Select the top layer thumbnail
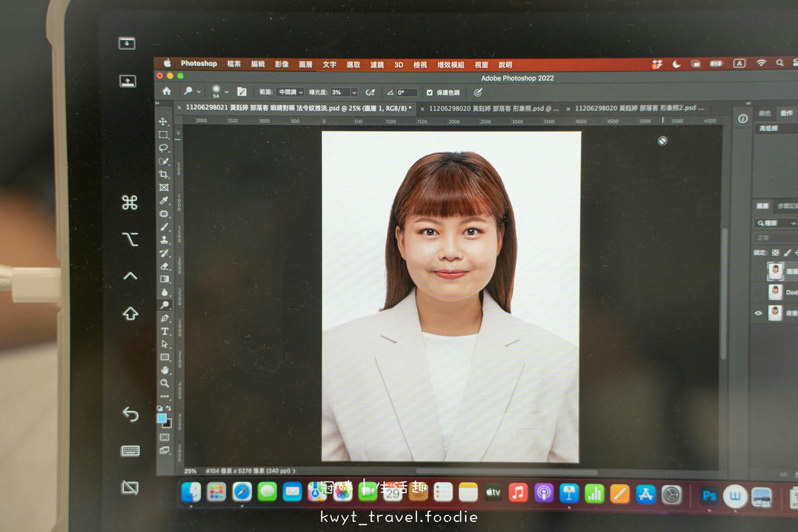Screen dimensions: 798x532 (x=775, y=271)
